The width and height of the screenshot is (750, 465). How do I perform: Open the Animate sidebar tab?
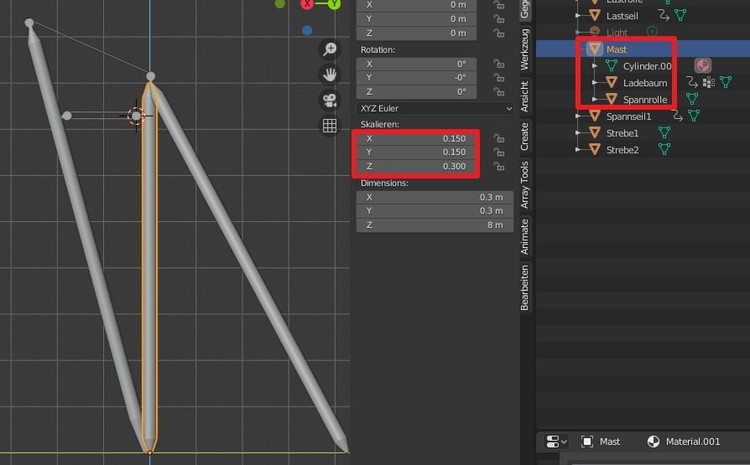point(525,236)
